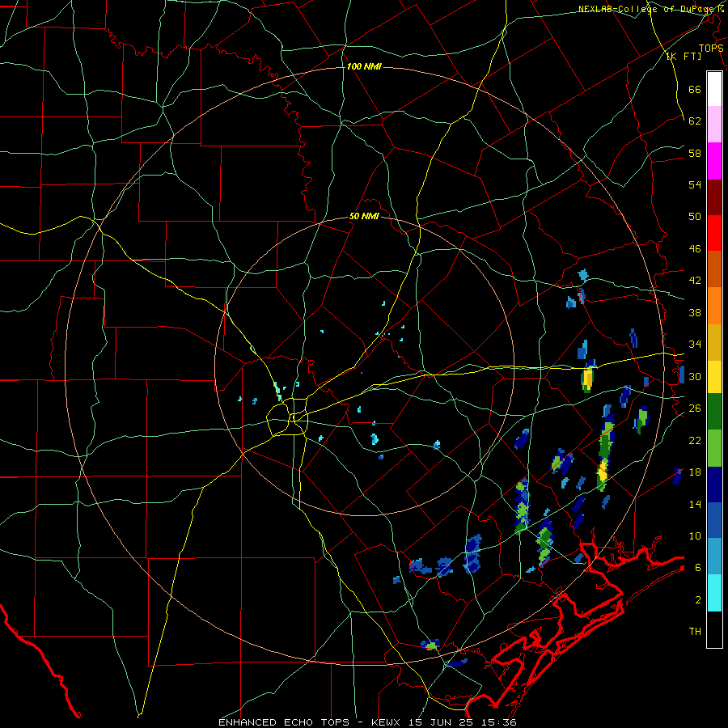Click the KEWX radar site identifier
The height and width of the screenshot is (728, 728).
point(387,722)
